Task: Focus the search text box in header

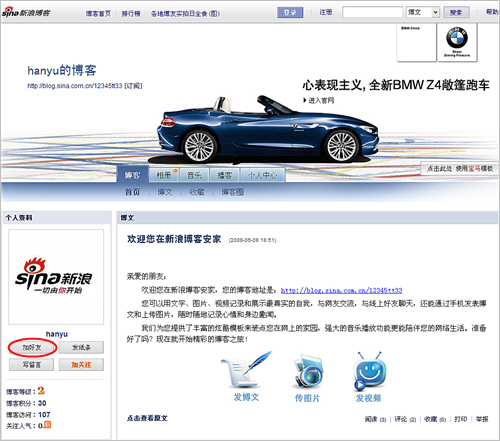Action: coord(373,12)
